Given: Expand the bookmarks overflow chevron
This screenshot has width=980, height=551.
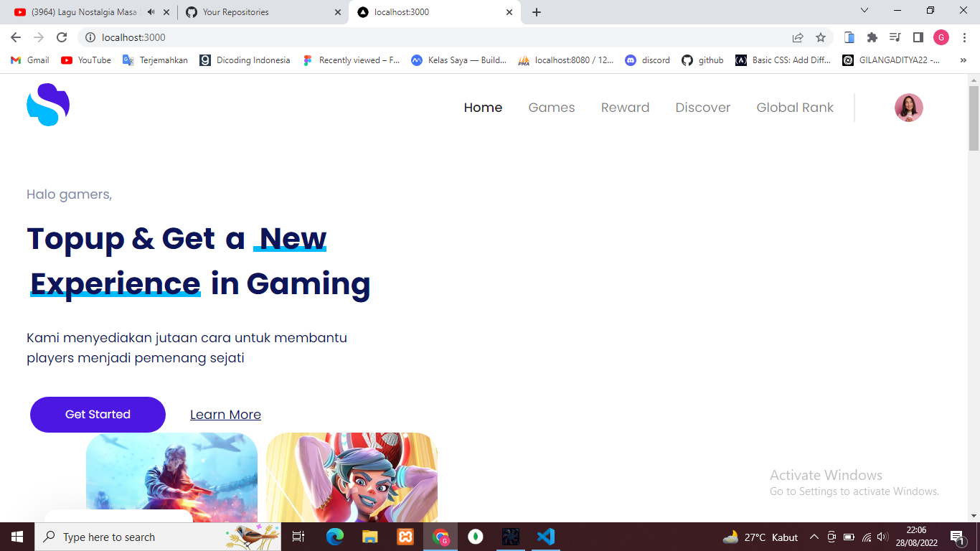Looking at the screenshot, I should coord(963,60).
